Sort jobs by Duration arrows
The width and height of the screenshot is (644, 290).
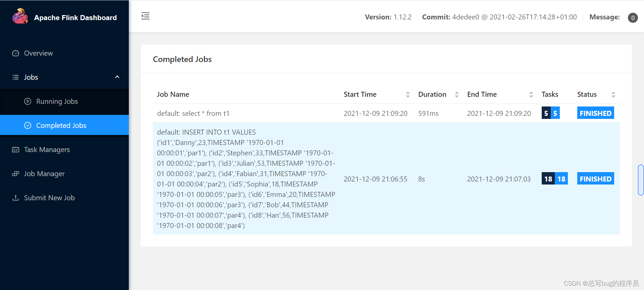[457, 95]
